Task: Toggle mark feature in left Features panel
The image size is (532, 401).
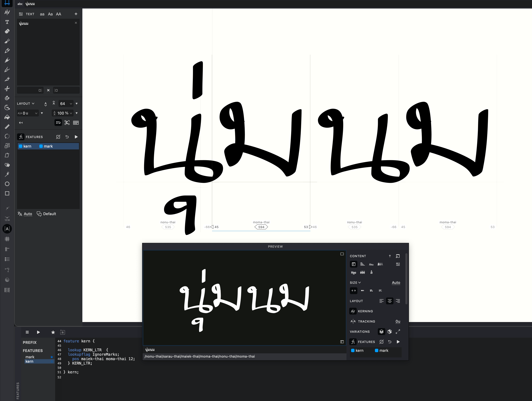Action: pyautogui.click(x=41, y=146)
